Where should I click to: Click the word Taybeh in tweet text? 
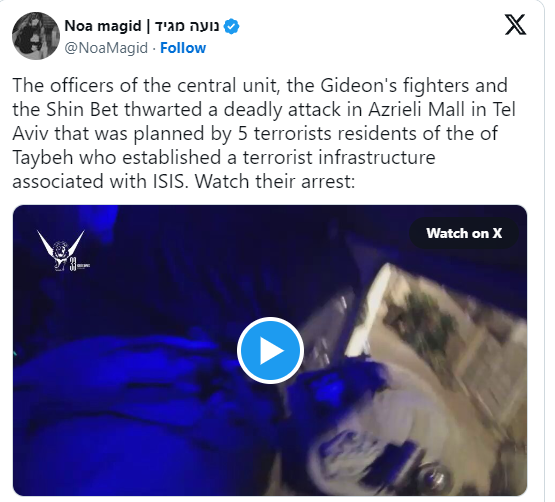click(43, 158)
